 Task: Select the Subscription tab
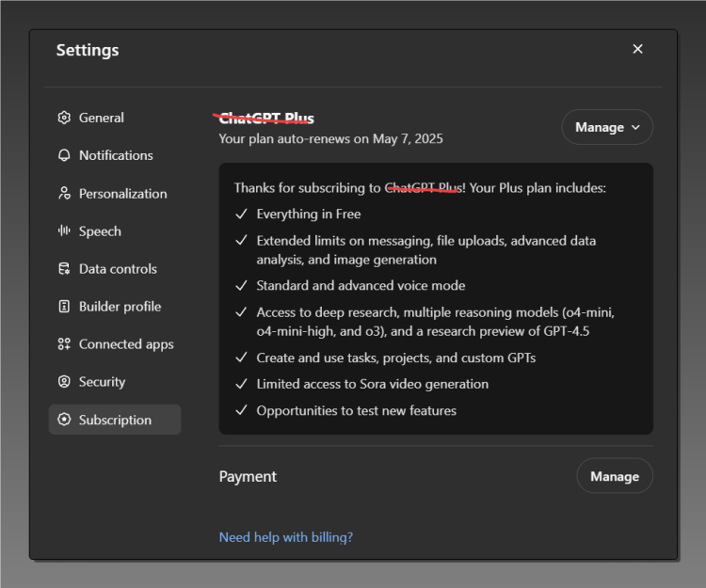click(x=115, y=420)
